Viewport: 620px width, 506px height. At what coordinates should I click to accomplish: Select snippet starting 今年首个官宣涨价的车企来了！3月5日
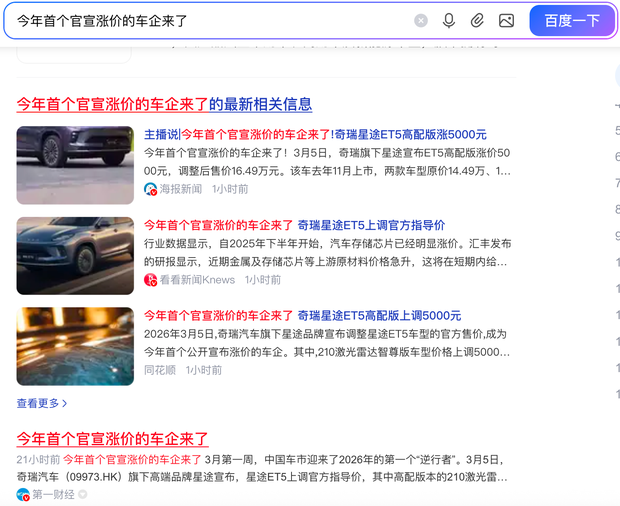[327, 162]
